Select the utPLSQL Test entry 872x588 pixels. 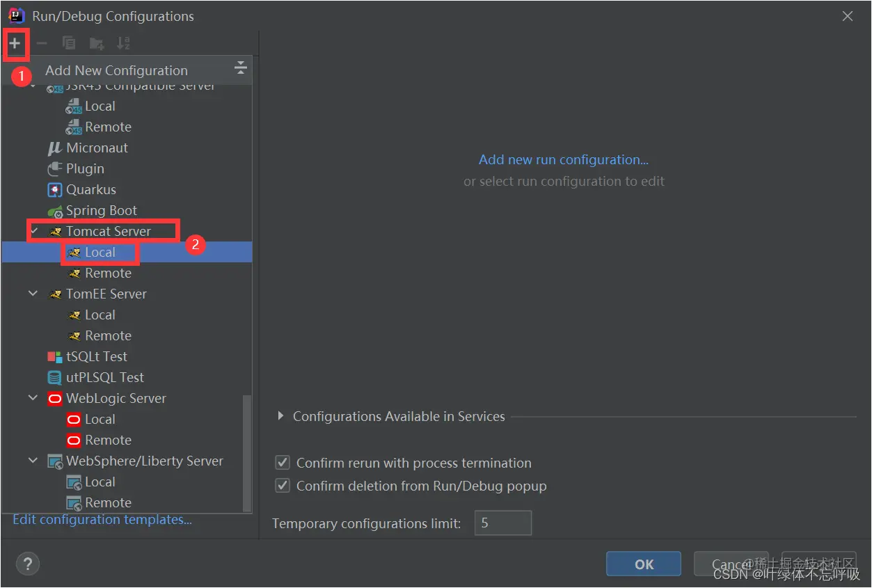click(x=105, y=378)
